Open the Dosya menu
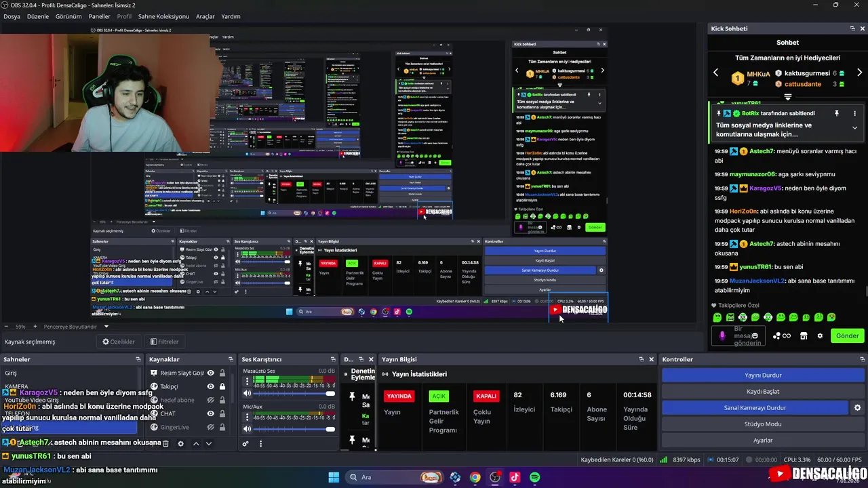 click(x=12, y=16)
